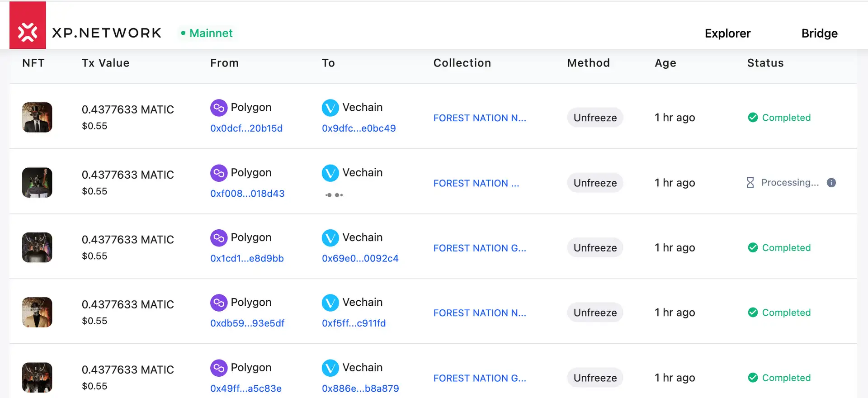Click the Unfreeze badge in the Processing row
The image size is (868, 398).
595,183
